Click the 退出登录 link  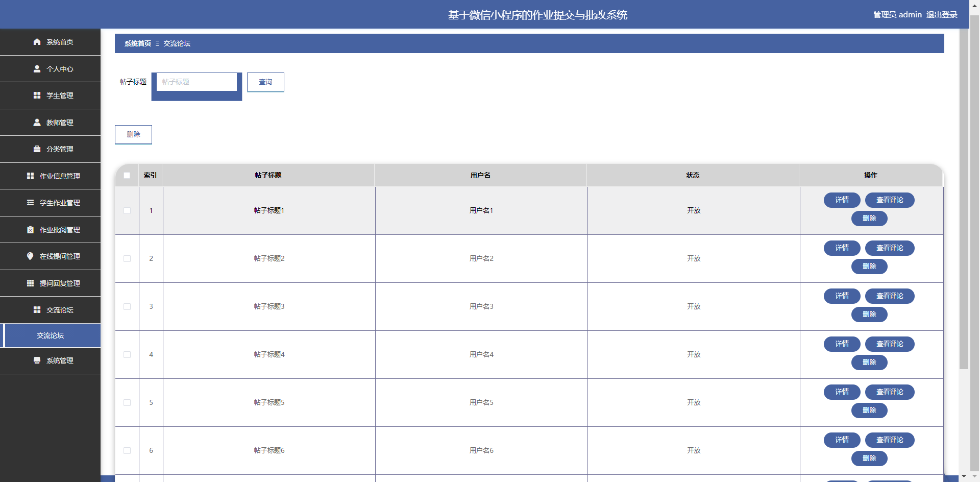coord(942,15)
